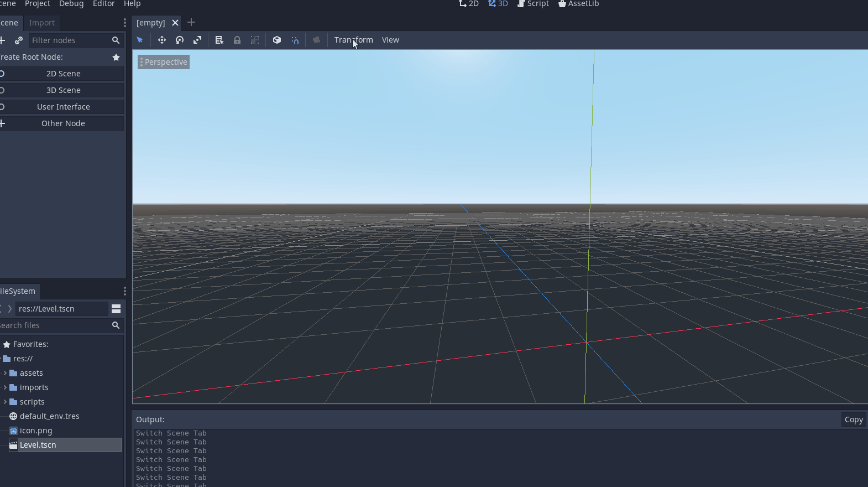Click the instance scene link icon
Image resolution: width=868 pixels, height=487 pixels.
[19, 40]
